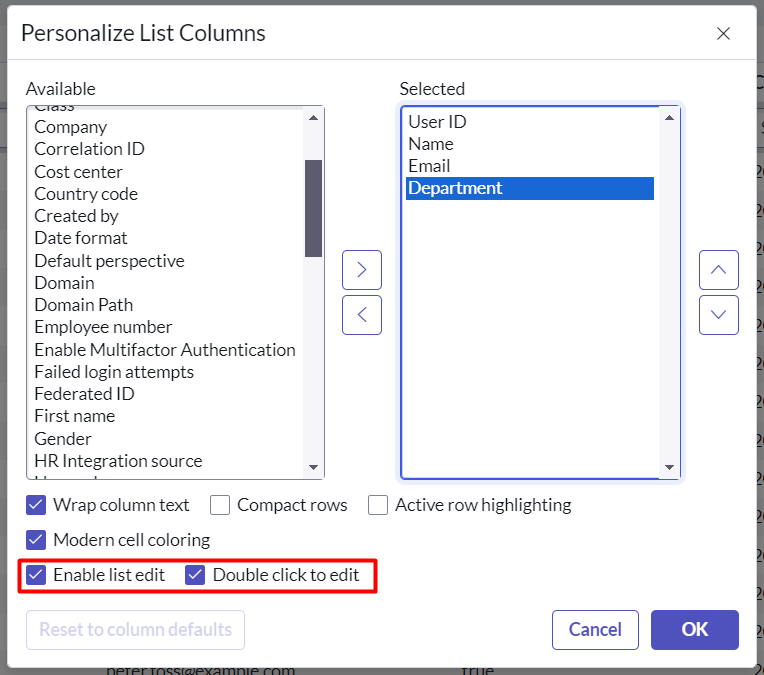Select Employee number in Available list
Image resolution: width=764 pixels, height=675 pixels.
[x=103, y=327]
